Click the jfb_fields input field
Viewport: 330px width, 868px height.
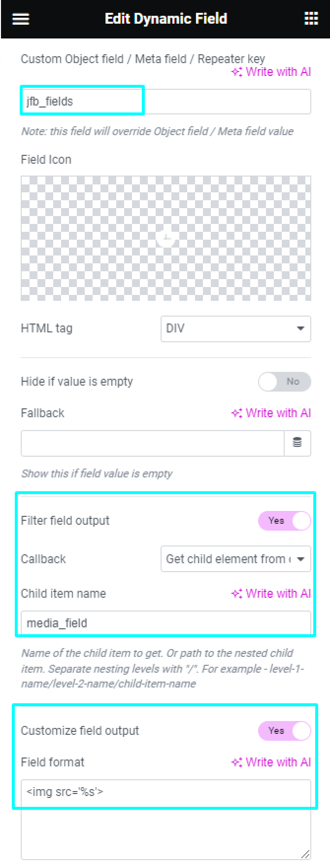pyautogui.click(x=82, y=101)
